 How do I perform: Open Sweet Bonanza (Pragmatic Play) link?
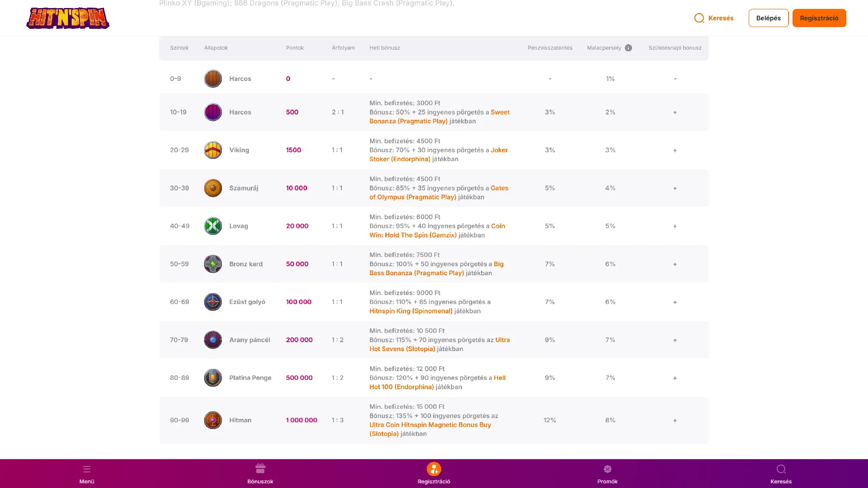pyautogui.click(x=440, y=117)
